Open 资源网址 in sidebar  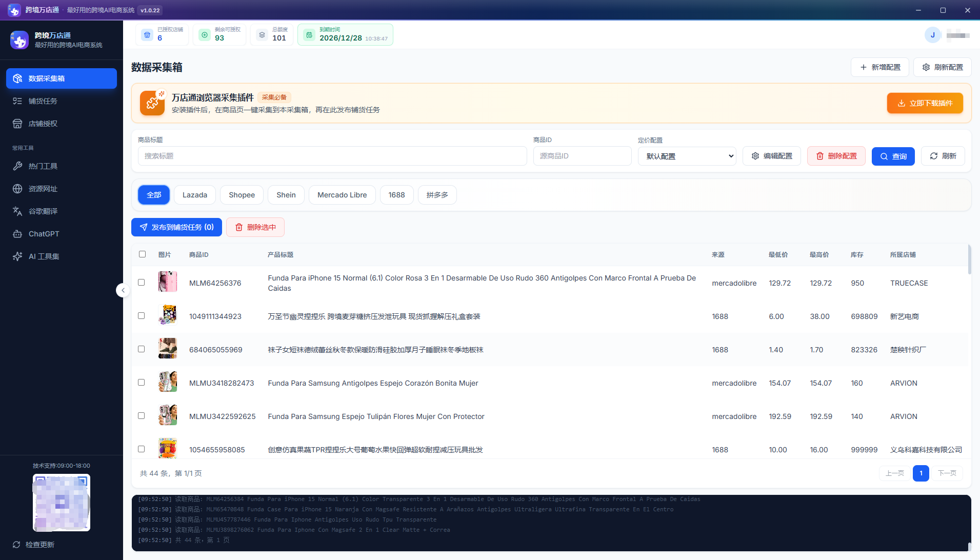[x=62, y=189]
